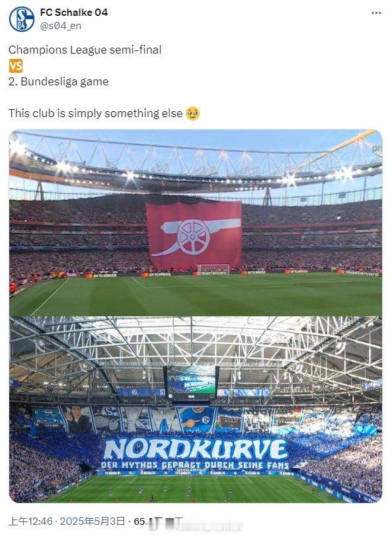Open the Schalke Nordkurve stadium photo
Viewport: 392px width, 536px height.
(x=196, y=410)
